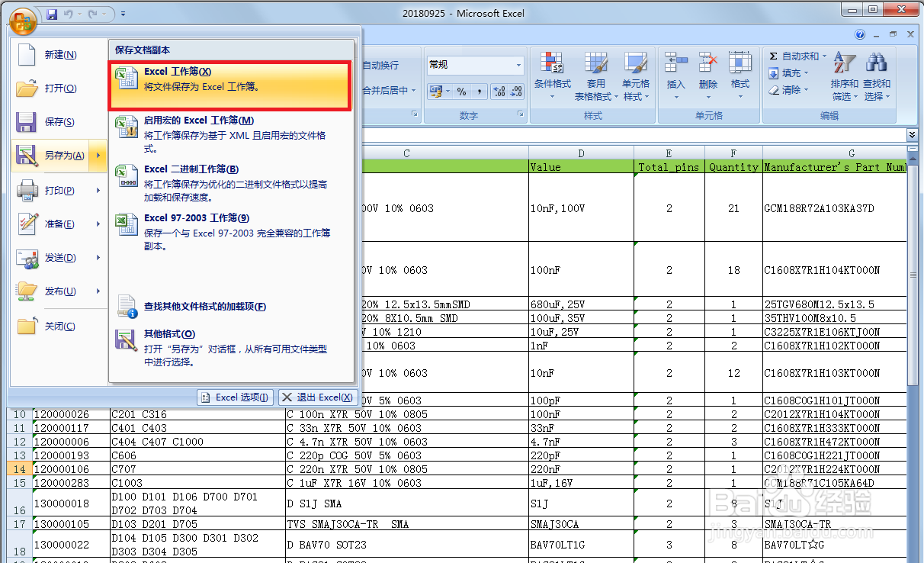Open the 打印 (Print) menu entry
Image resolution: width=924 pixels, height=563 pixels.
pyautogui.click(x=59, y=190)
